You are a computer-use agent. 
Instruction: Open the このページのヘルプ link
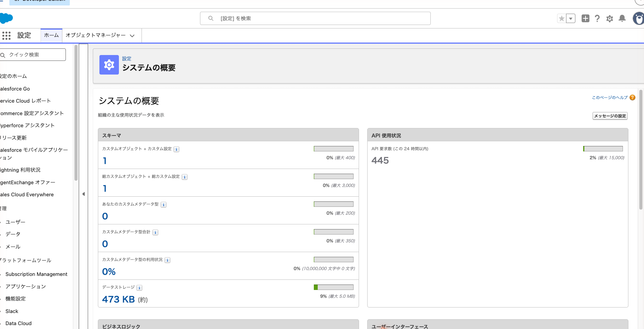point(610,98)
